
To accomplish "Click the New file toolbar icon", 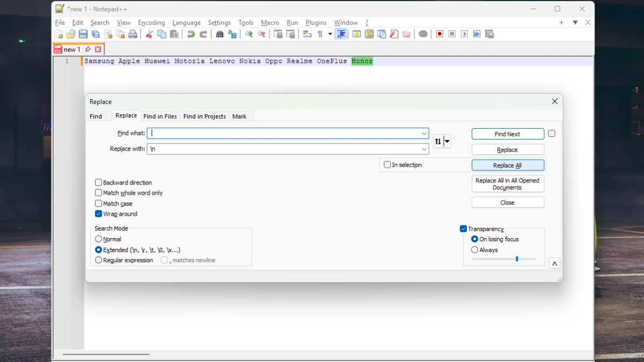I will 58,34.
